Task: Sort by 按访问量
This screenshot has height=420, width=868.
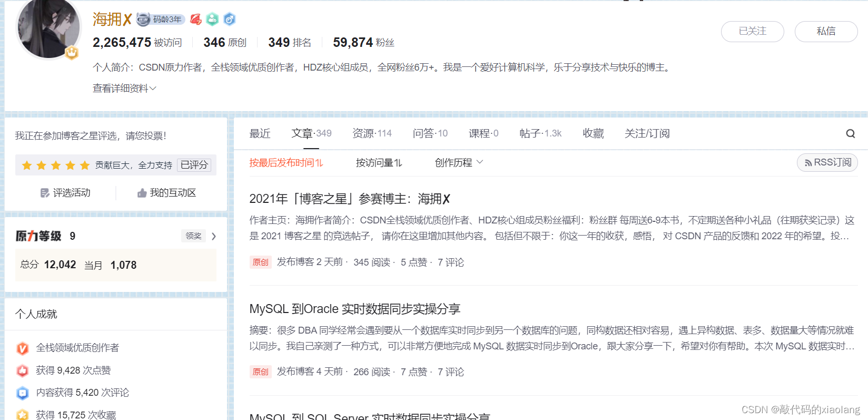Action: [379, 163]
